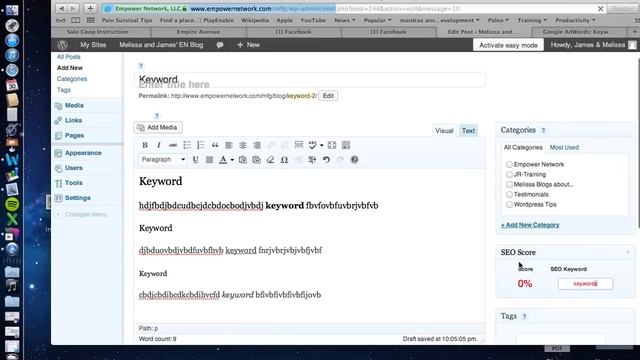Image resolution: width=640 pixels, height=360 pixels.
Task: Pick text color with the A swatch
Action: pos(223,160)
